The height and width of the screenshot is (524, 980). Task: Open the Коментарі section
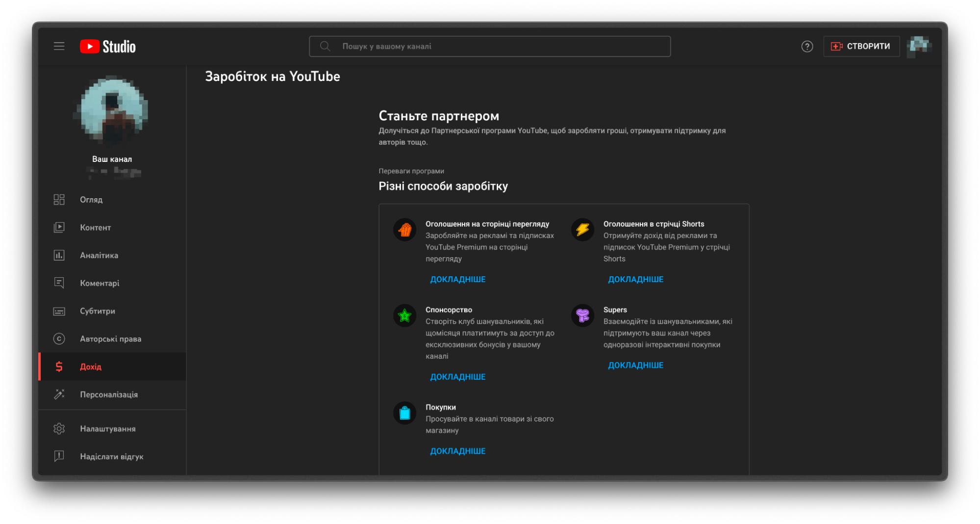click(112, 283)
